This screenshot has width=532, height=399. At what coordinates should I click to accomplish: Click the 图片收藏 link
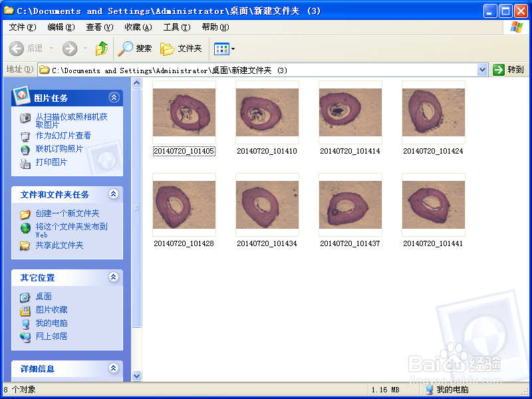52,310
